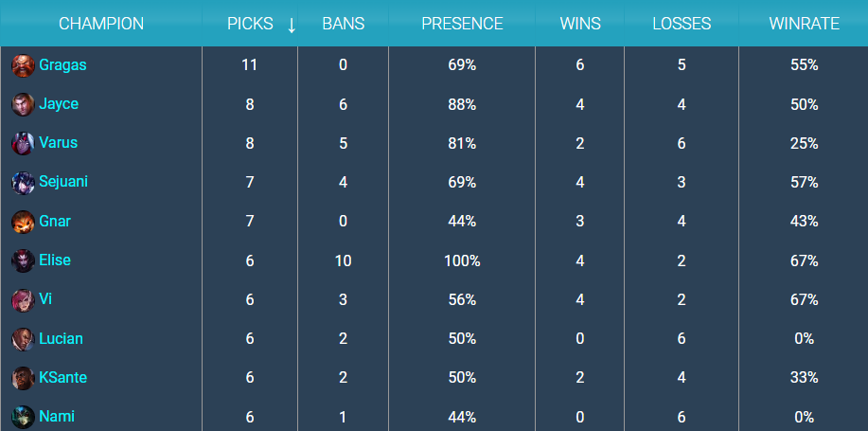This screenshot has width=868, height=431.
Task: Click the Gnar champion portrait icon
Action: coord(23,222)
